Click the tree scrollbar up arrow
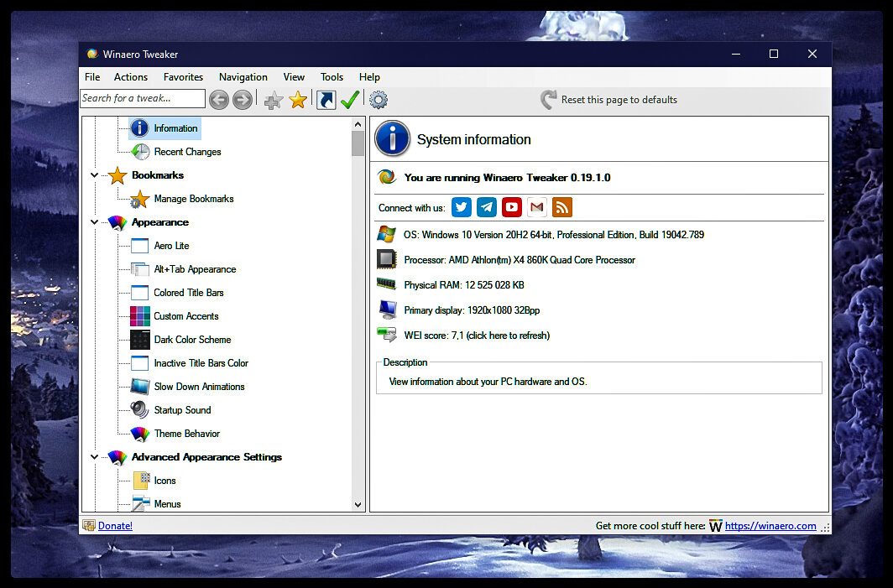The height and width of the screenshot is (588, 893). tap(358, 124)
